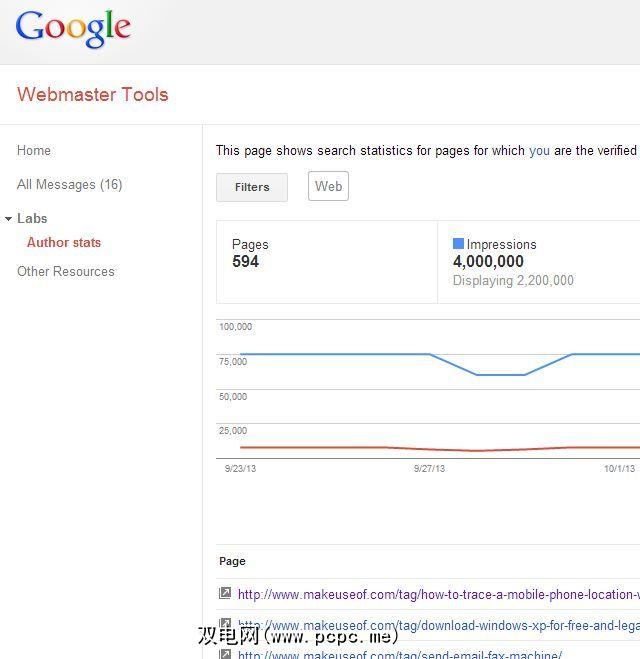Open send-email-fax-machine URL
Image resolution: width=640 pixels, height=659 pixels.
pos(400,655)
